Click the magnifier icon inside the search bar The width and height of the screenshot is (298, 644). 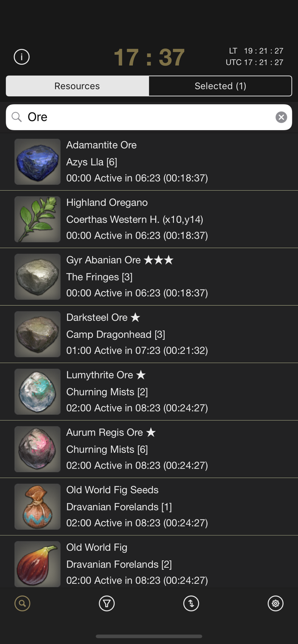click(16, 117)
